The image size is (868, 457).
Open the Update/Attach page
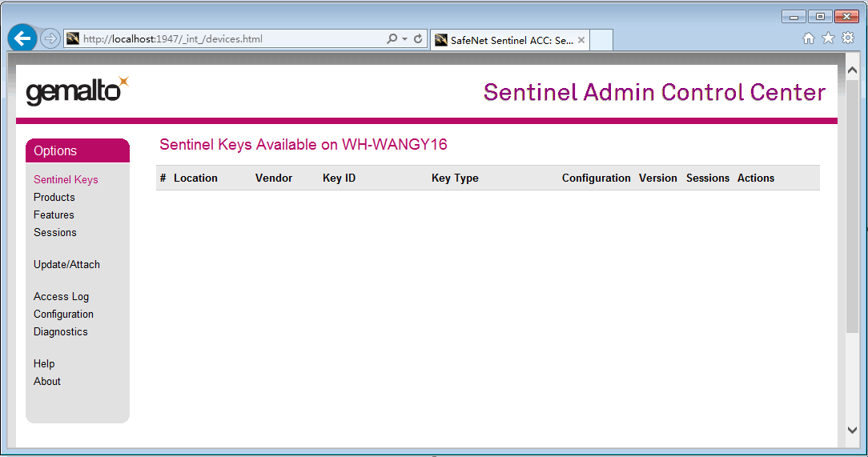(x=66, y=264)
